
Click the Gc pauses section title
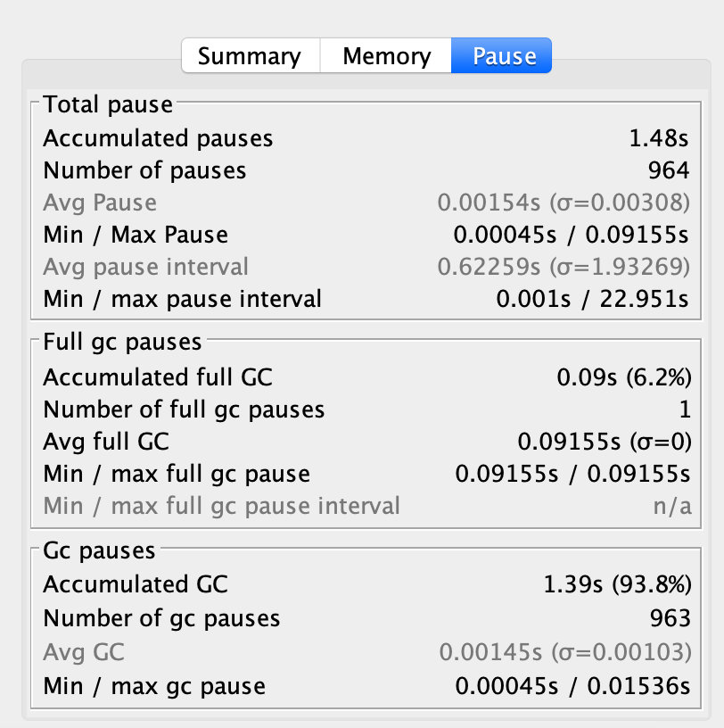(99, 550)
